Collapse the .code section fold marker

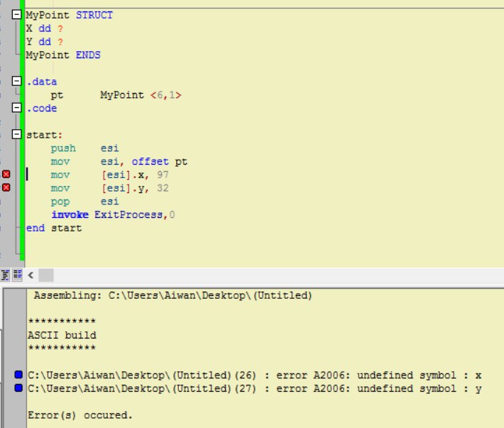pos(16,108)
